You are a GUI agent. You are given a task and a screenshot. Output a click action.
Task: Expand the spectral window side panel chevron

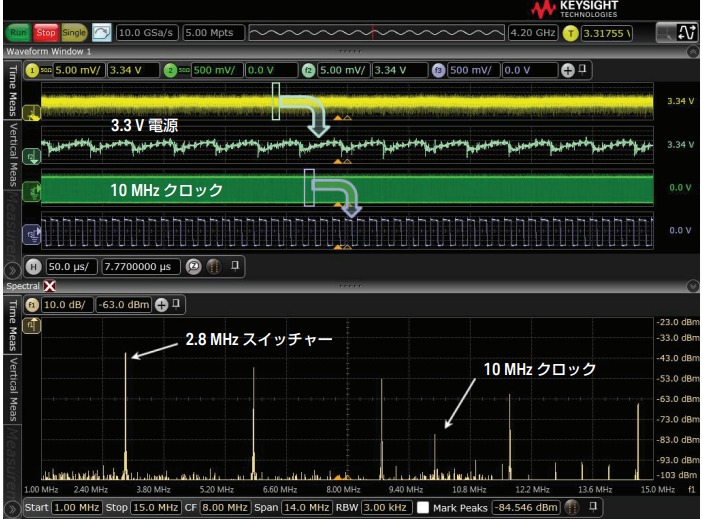[x=12, y=508]
